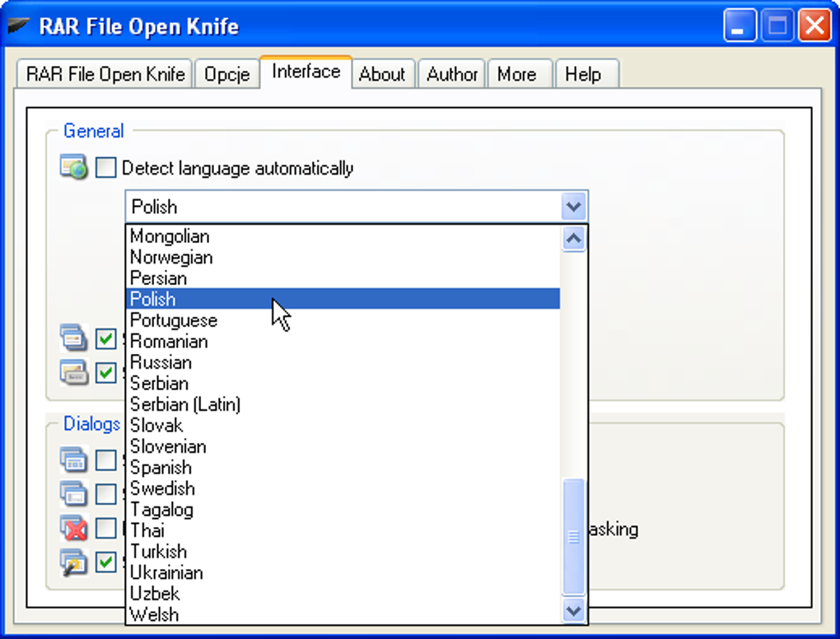The image size is (840, 639).
Task: Uncheck the checkbox next to the wand icon
Action: point(105,562)
